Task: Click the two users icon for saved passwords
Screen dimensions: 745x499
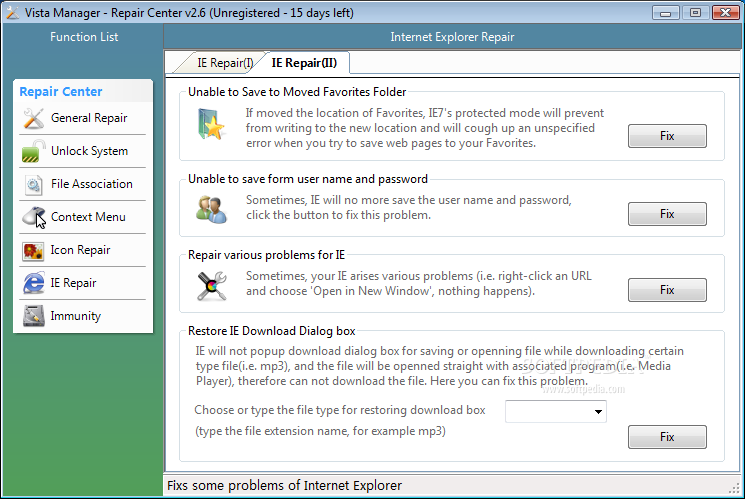Action: 211,209
